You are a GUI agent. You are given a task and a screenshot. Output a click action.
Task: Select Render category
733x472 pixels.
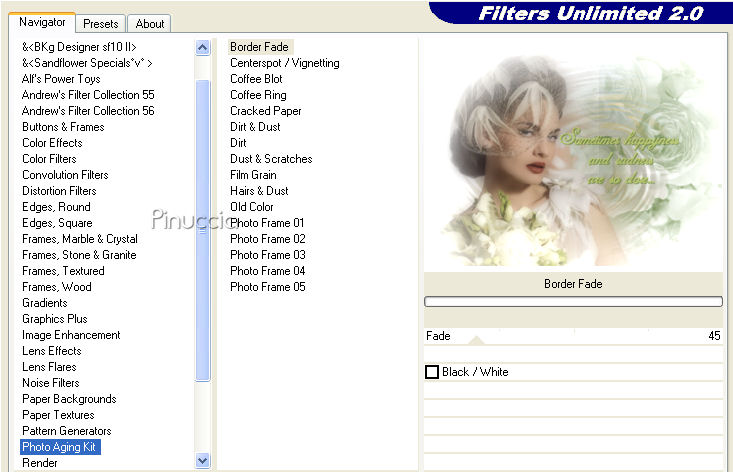click(x=40, y=463)
